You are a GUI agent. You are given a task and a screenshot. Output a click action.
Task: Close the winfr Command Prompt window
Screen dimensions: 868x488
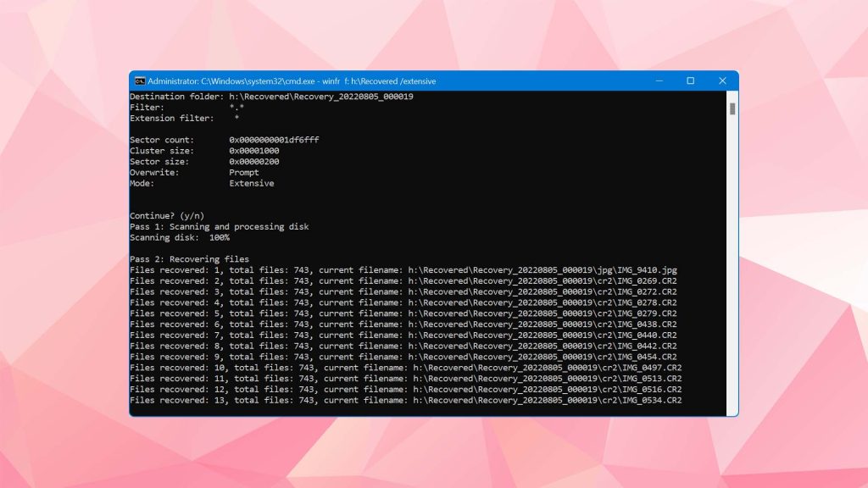coord(722,80)
